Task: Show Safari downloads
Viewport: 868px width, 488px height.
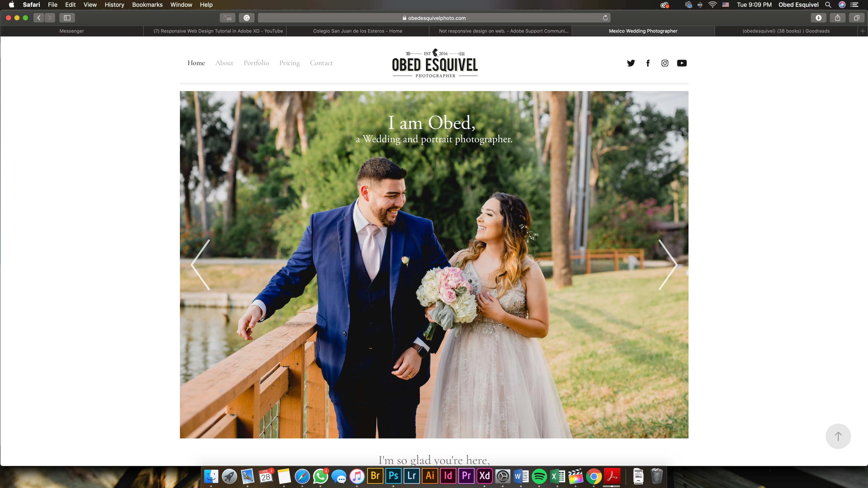Action: click(x=818, y=18)
